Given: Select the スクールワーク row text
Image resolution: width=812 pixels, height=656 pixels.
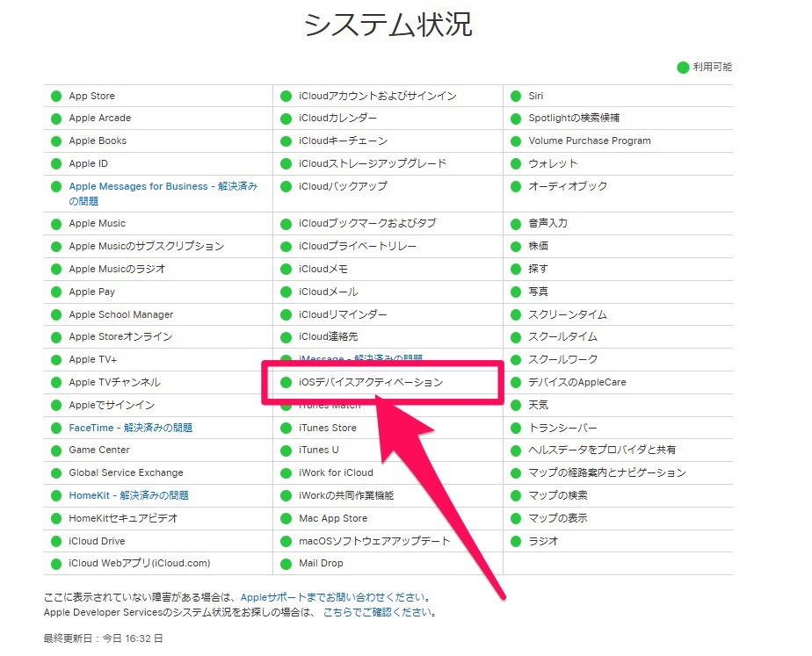Looking at the screenshot, I should [563, 359].
